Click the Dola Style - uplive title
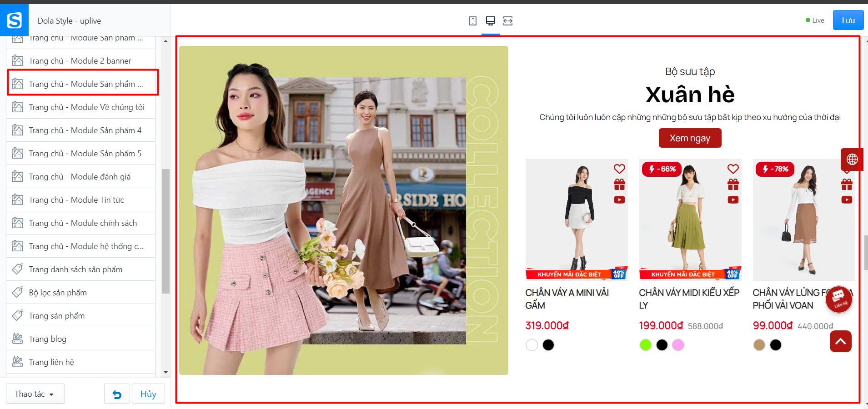Image resolution: width=868 pixels, height=409 pixels. [69, 21]
